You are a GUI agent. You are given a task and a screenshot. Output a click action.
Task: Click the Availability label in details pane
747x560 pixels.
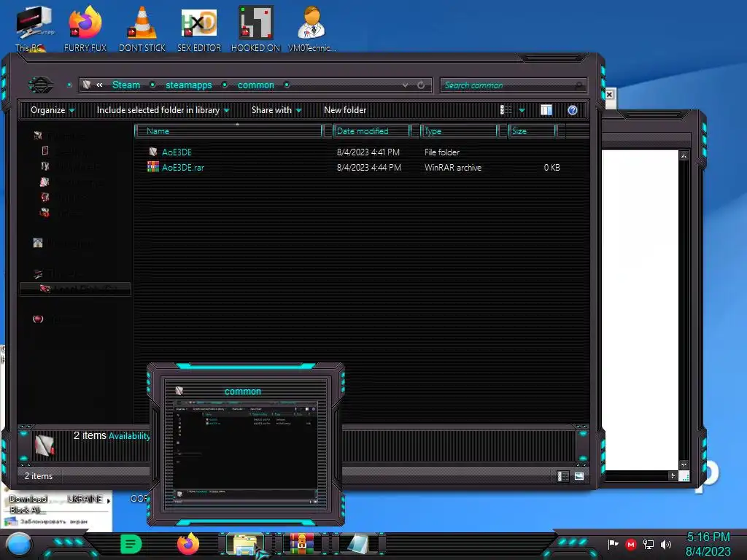click(129, 436)
